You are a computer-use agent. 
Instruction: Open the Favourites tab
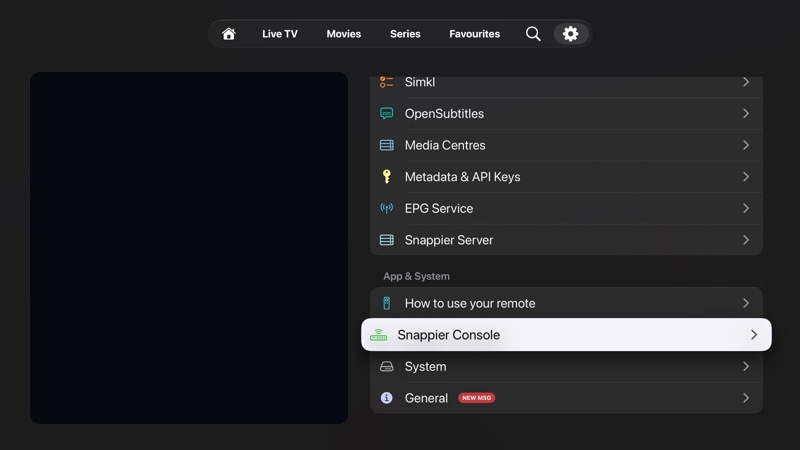click(x=474, y=34)
